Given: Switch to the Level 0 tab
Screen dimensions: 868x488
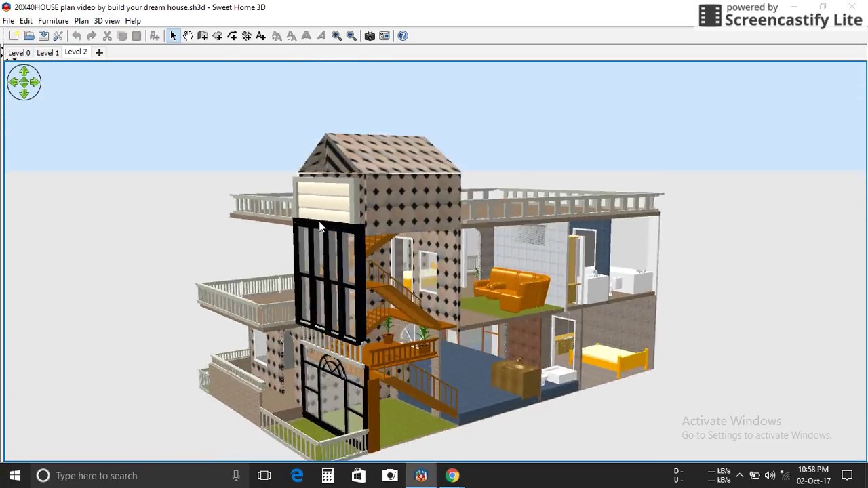Looking at the screenshot, I should [x=19, y=52].
